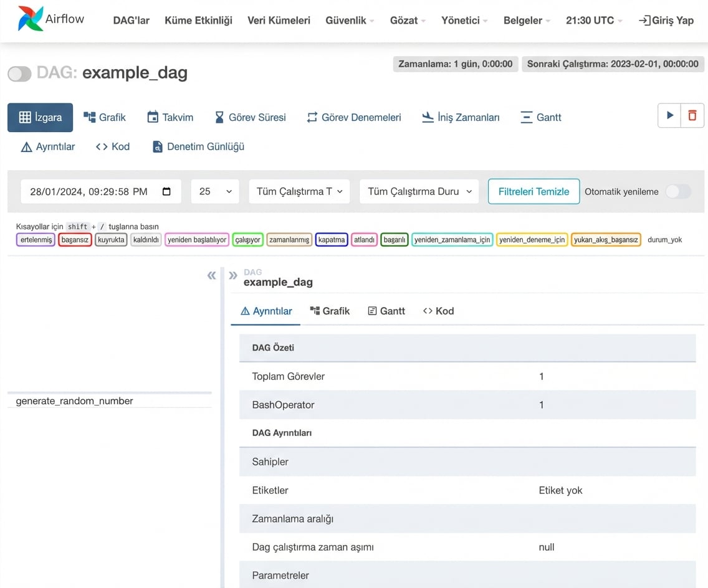
Task: Click the red delete DAG trash icon
Action: point(692,116)
